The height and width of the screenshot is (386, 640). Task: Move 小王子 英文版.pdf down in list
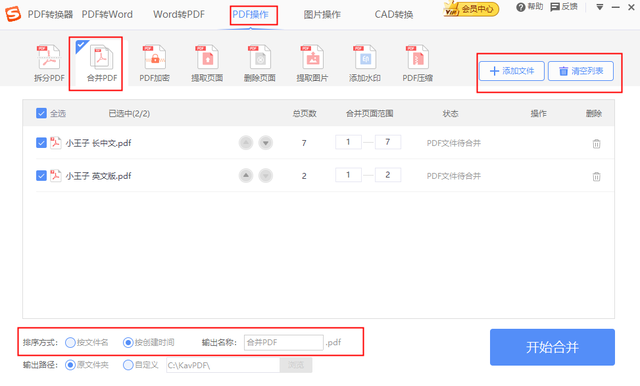point(265,175)
